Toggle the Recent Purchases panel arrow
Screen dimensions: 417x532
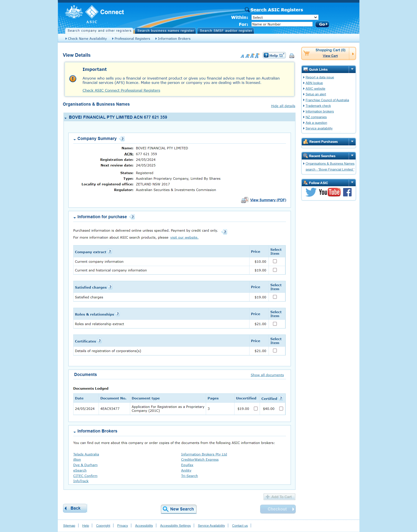tap(352, 142)
